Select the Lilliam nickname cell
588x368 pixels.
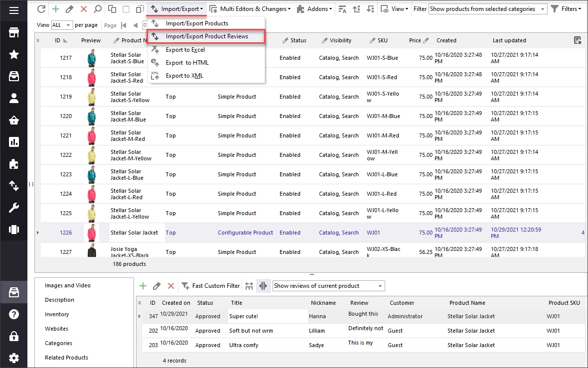coord(317,331)
